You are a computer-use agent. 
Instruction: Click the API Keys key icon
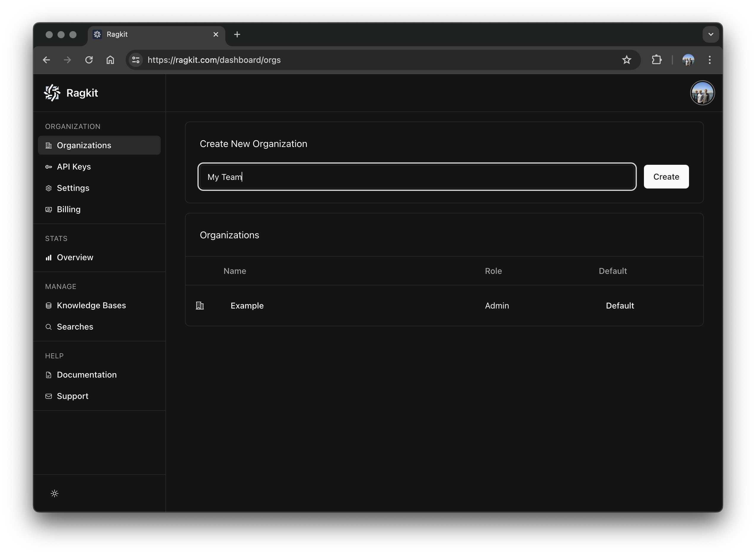click(49, 167)
